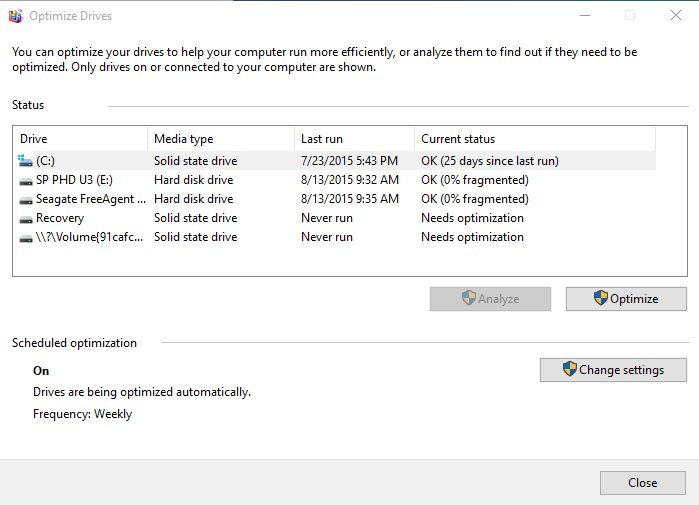699x505 pixels.
Task: Sort by the Drive column header
Action: pos(80,139)
